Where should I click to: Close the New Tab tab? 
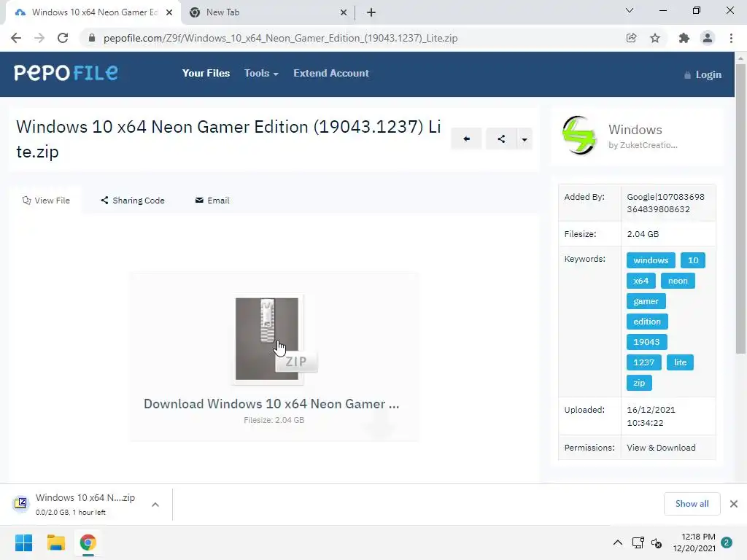(344, 12)
